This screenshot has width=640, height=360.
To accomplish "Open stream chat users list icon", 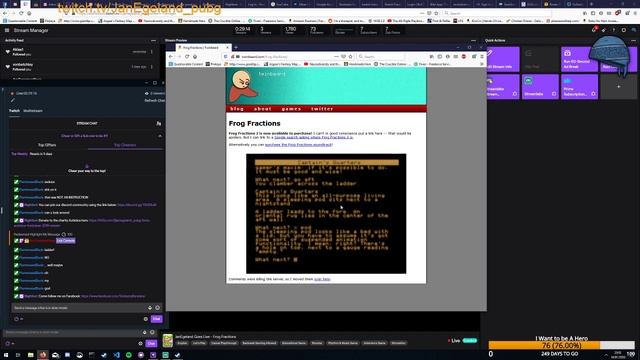I will [159, 124].
